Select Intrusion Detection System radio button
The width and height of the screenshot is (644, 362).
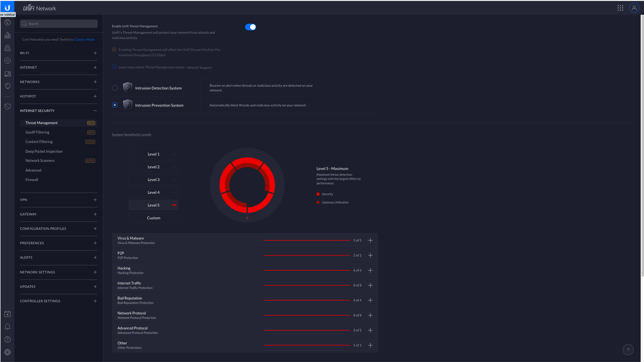click(115, 88)
